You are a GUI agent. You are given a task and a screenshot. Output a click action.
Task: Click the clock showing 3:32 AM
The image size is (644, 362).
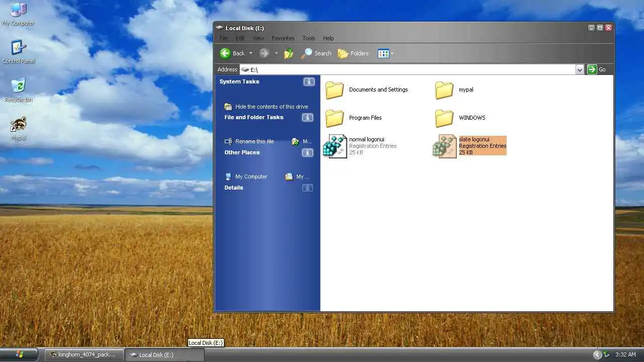(625, 354)
